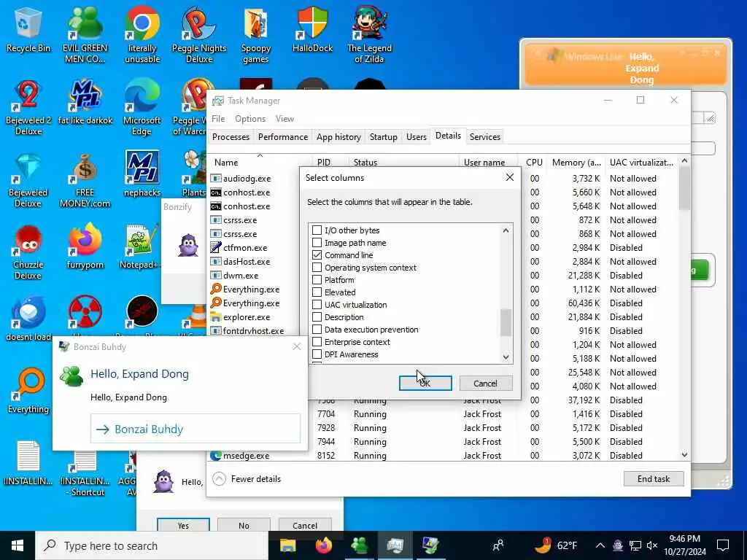This screenshot has width=747, height=560.
Task: Toggle the UAC virtualization column checkbox
Action: pyautogui.click(x=317, y=304)
